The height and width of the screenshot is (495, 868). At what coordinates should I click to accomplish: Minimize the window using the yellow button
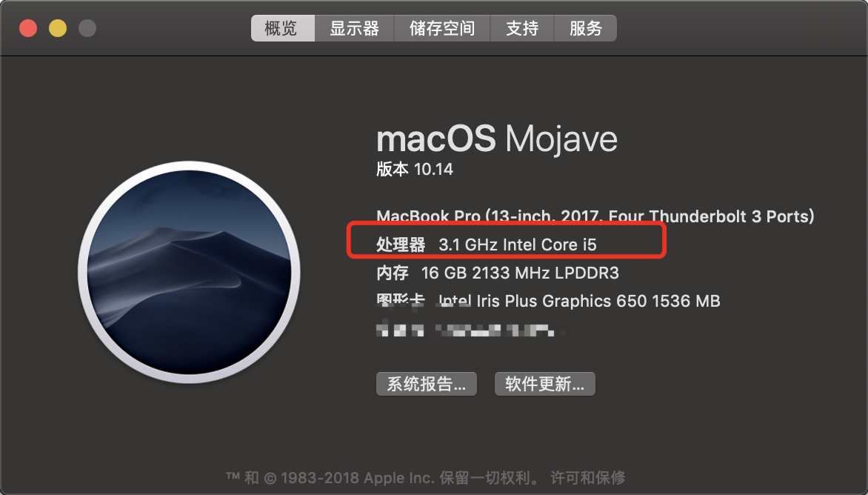coord(58,28)
